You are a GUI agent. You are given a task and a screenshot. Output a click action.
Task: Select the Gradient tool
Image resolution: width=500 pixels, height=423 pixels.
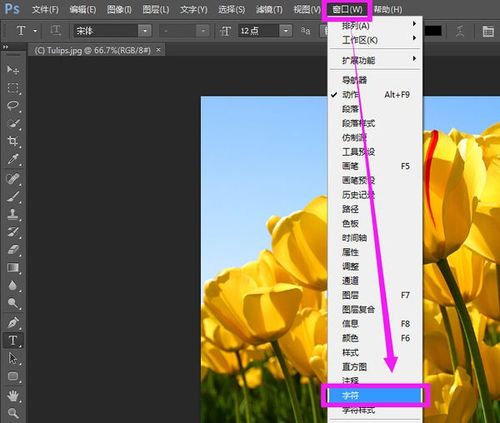[x=13, y=268]
